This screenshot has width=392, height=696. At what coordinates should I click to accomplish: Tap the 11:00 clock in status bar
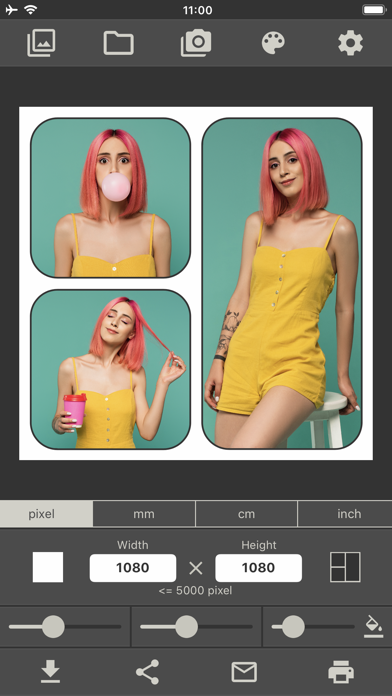pos(197,10)
